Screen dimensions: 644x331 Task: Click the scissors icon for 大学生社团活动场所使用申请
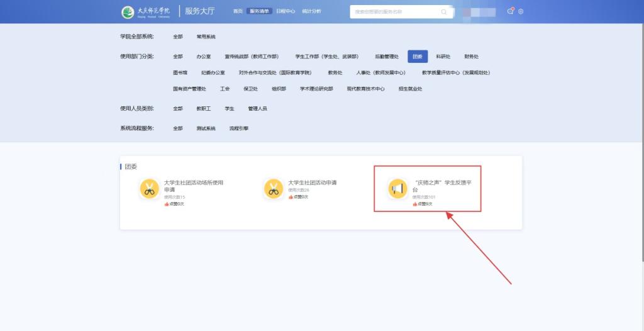coord(149,189)
